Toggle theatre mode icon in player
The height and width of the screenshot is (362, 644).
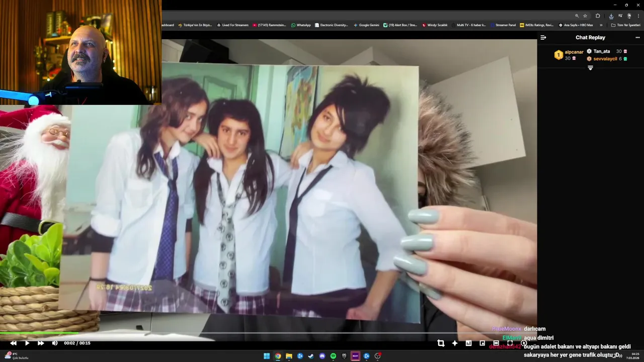(x=496, y=343)
